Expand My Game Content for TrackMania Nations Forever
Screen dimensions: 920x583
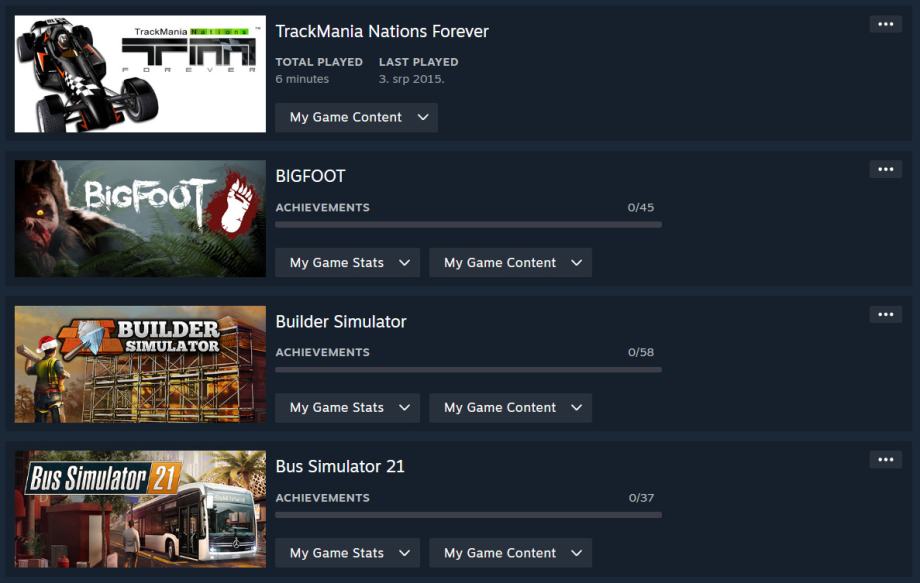coord(356,117)
